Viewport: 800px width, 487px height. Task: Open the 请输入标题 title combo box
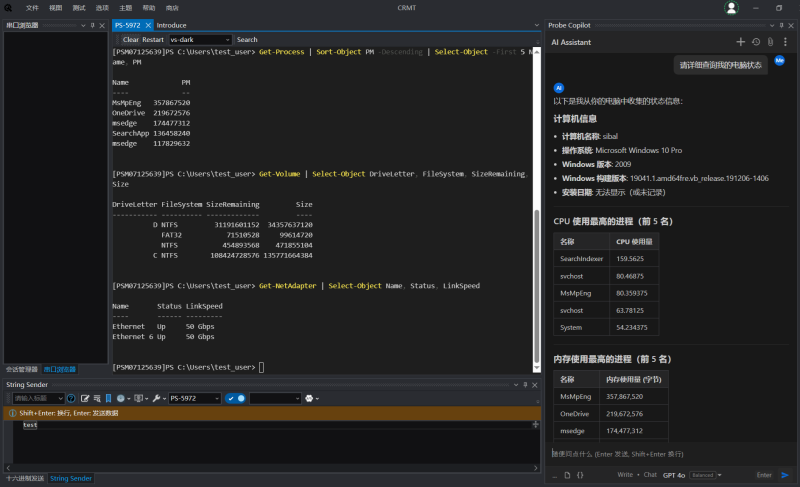pos(38,398)
